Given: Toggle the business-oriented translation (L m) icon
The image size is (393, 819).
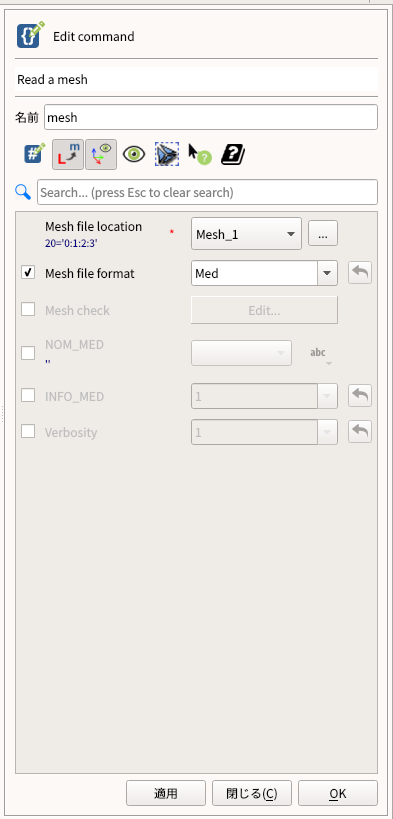Looking at the screenshot, I should (68, 155).
